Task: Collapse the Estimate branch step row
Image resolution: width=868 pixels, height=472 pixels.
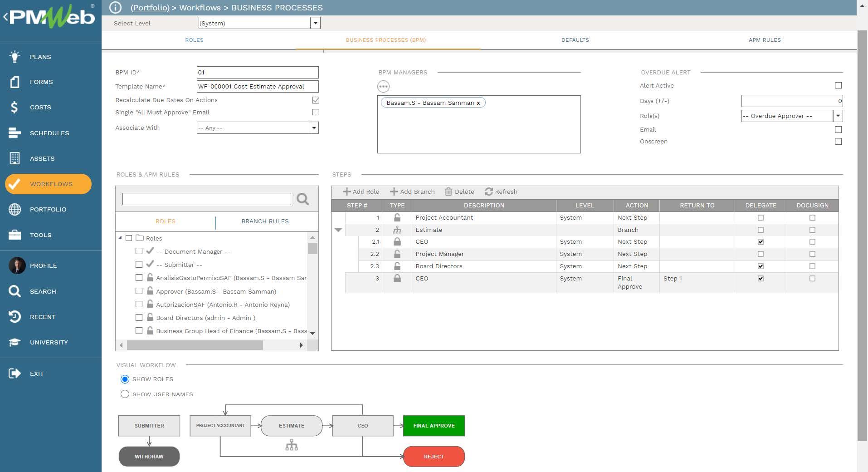Action: pyautogui.click(x=338, y=230)
